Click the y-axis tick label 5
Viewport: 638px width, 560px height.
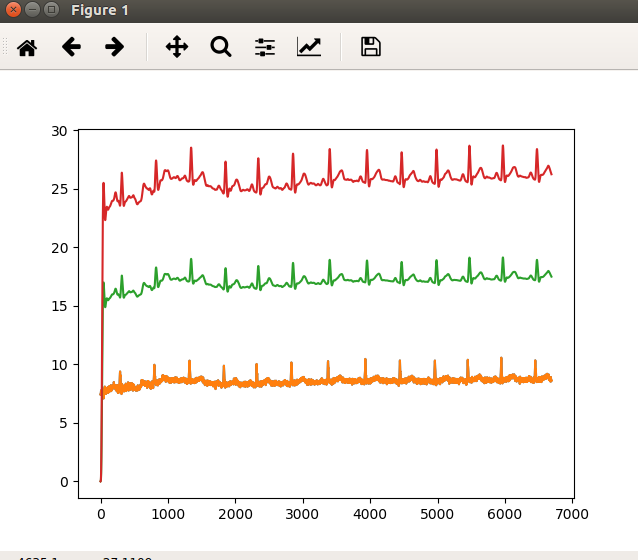point(63,424)
